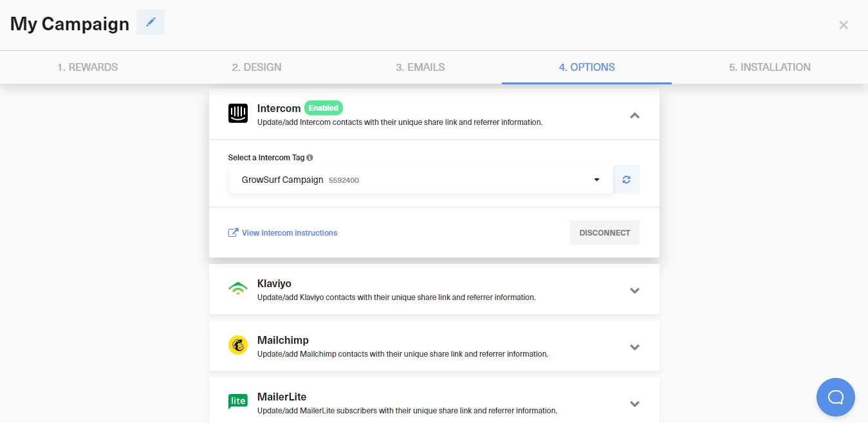The width and height of the screenshot is (868, 423).
Task: Open the campaign name editor pencil
Action: tap(150, 22)
